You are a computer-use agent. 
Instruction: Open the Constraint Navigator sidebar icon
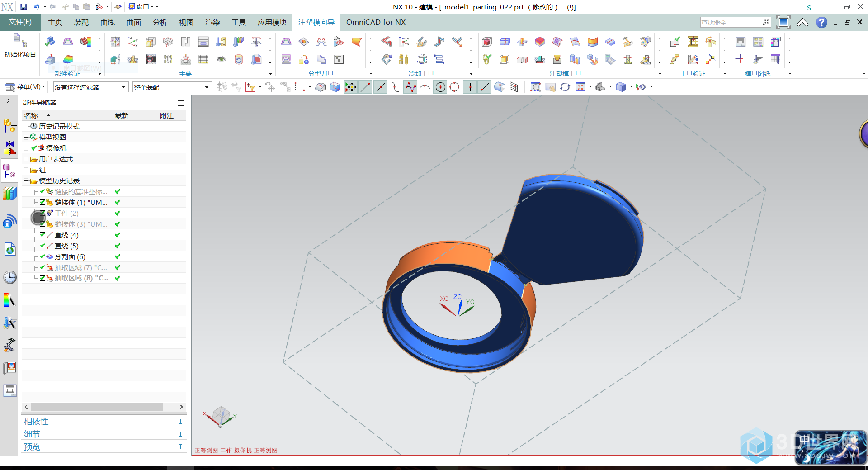[x=9, y=147]
